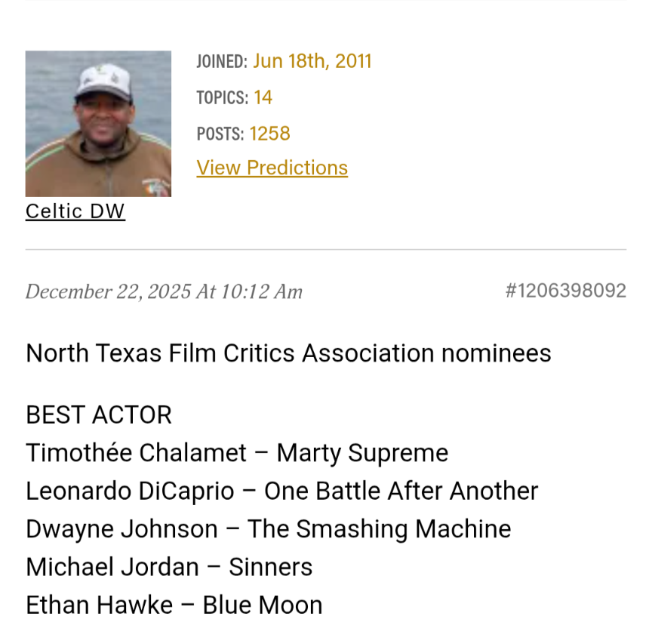Viewport: 652px width, 644px height.
Task: Click the North Texas Film Critics Association line
Action: [288, 353]
